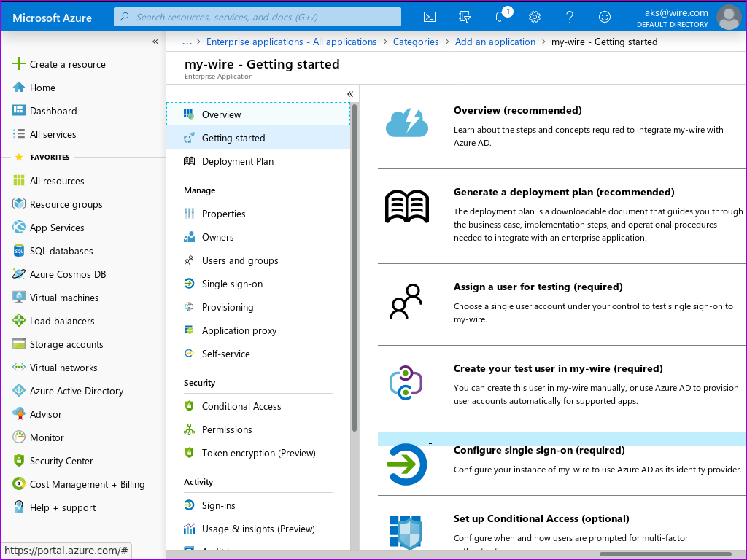Open Generate a deployment plan heading

[564, 192]
